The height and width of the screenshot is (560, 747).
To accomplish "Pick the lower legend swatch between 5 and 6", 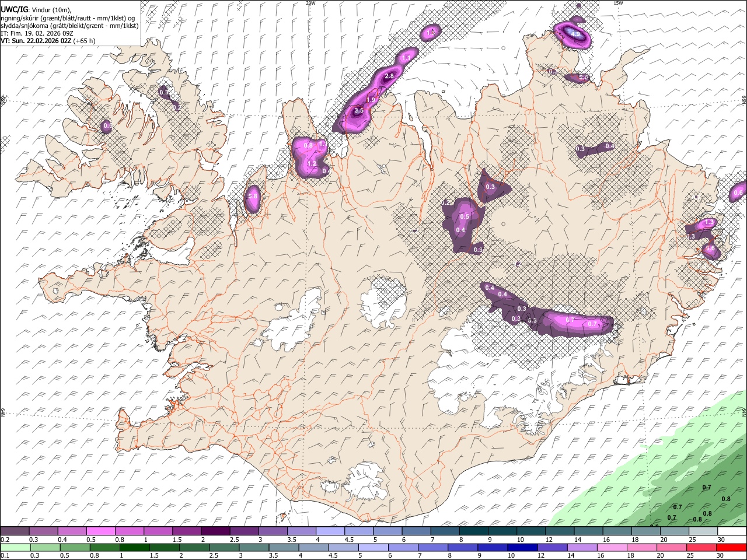I will [373, 548].
